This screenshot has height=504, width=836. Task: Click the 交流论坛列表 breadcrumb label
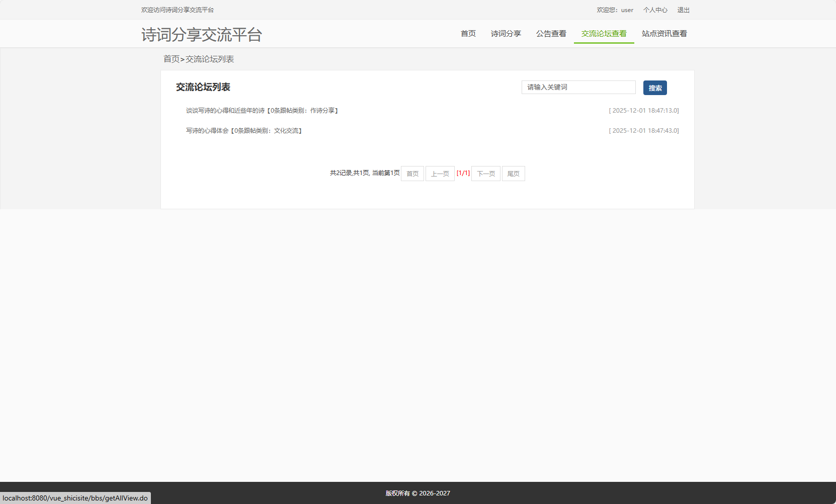coord(209,59)
